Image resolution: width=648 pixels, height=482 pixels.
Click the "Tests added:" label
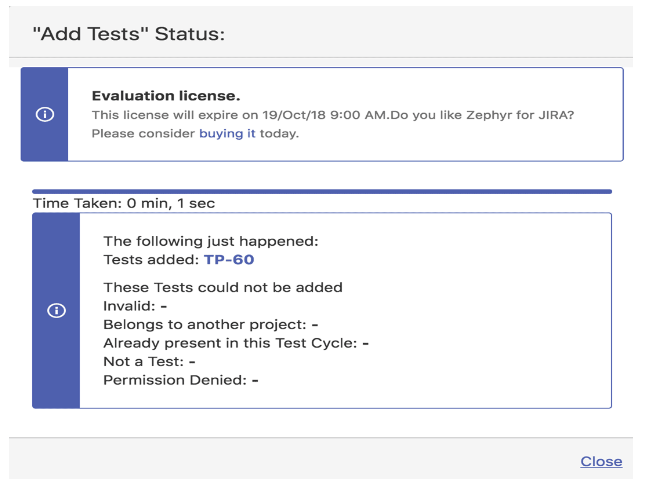pos(151,260)
